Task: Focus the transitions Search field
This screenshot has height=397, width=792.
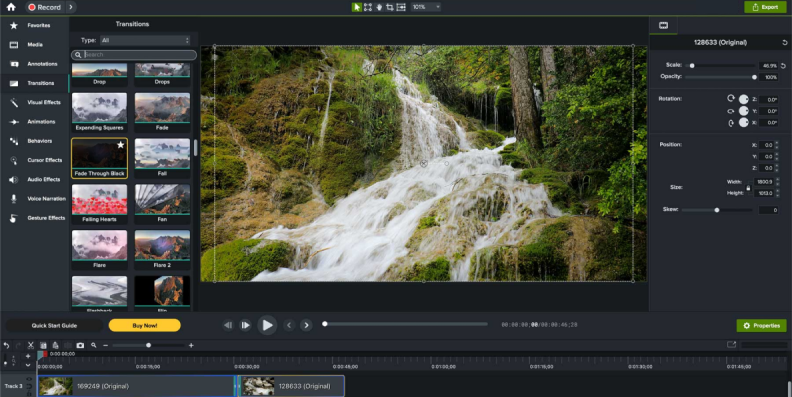Action: (134, 55)
